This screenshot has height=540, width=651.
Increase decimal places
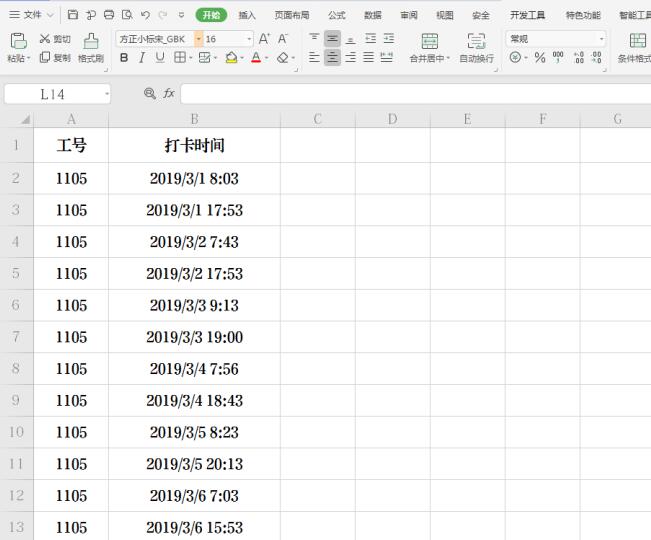(x=578, y=57)
